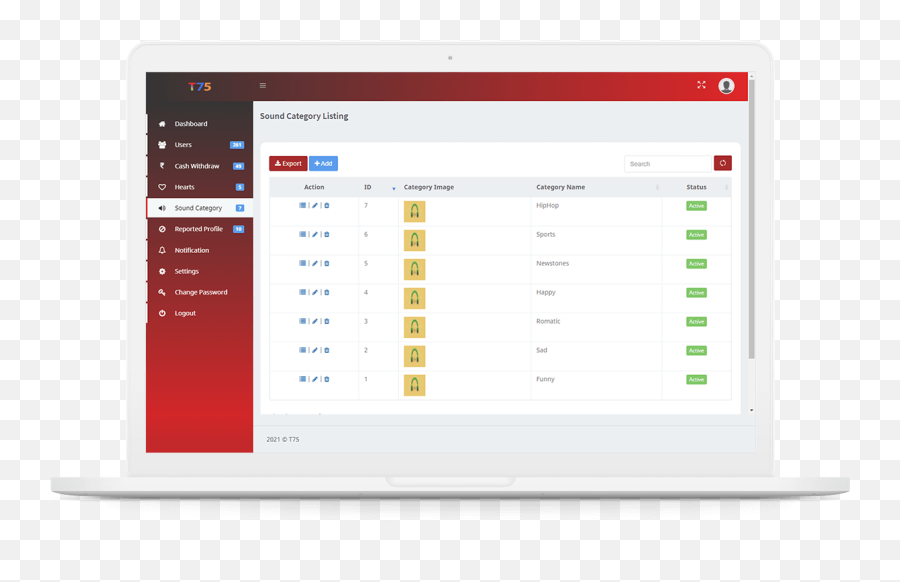Click the view icon for Sad row
The height and width of the screenshot is (582, 900).
point(302,350)
